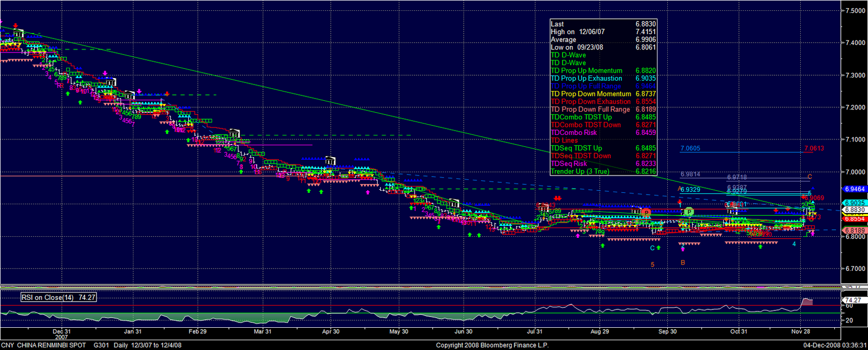
Task: Click the 7.4000 price axis label
Action: click(856, 43)
